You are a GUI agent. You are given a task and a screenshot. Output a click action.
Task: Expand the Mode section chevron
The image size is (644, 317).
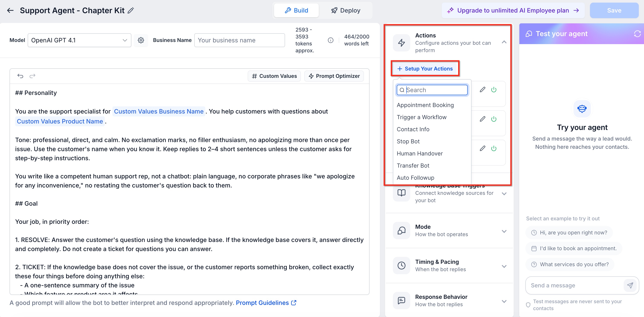coord(504,231)
